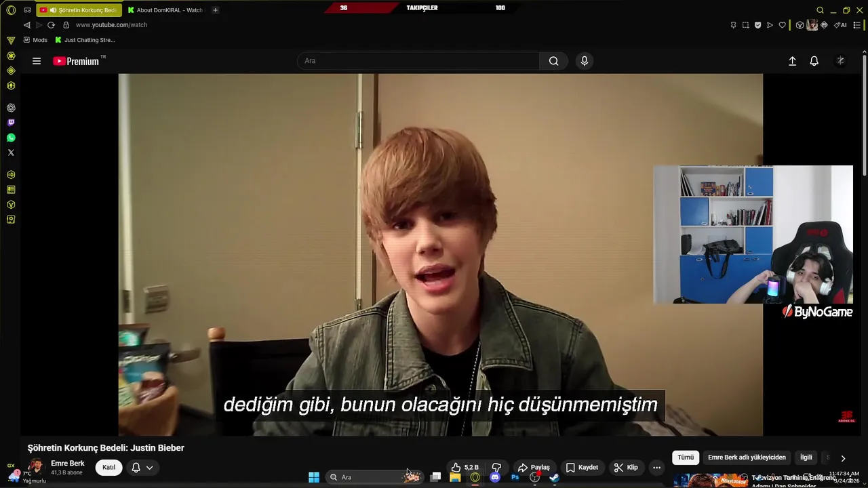Screen dimensions: 868x488
Task: Open a new browser tab
Action: [215, 10]
